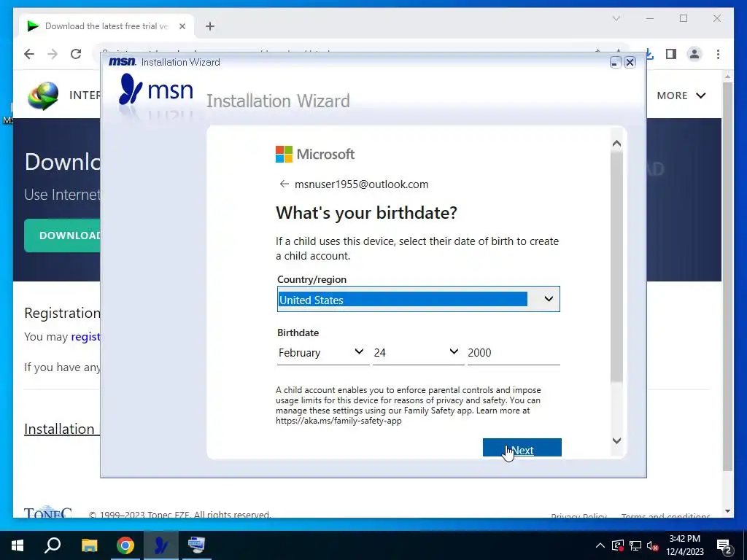Select the Download the latest free trial tab
Image resolution: width=747 pixels, height=560 pixels.
pyautogui.click(x=107, y=26)
